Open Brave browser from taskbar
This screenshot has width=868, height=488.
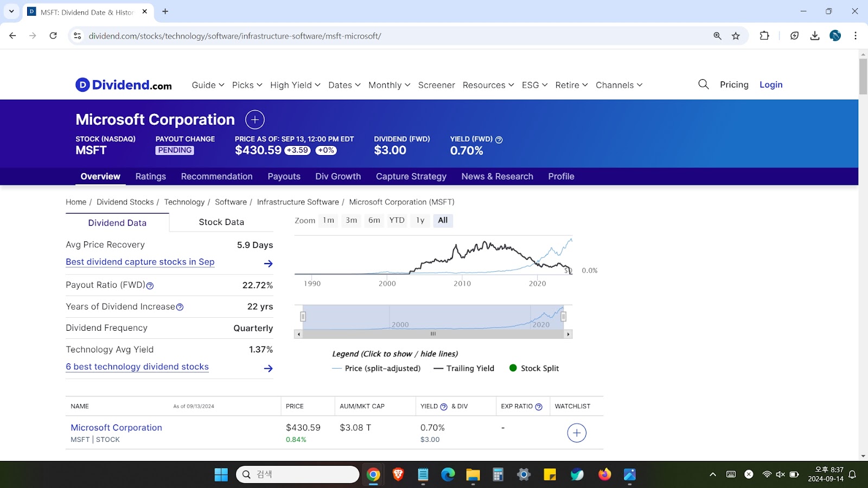point(398,474)
